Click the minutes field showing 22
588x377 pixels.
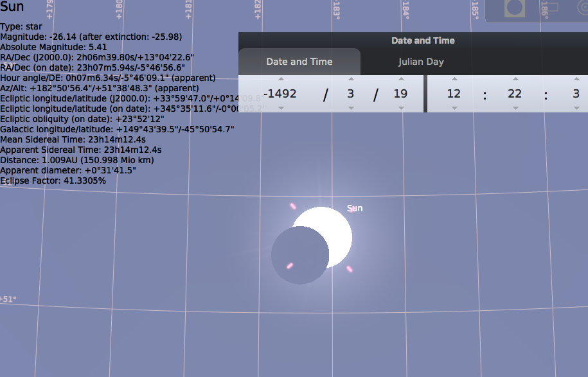pos(515,94)
